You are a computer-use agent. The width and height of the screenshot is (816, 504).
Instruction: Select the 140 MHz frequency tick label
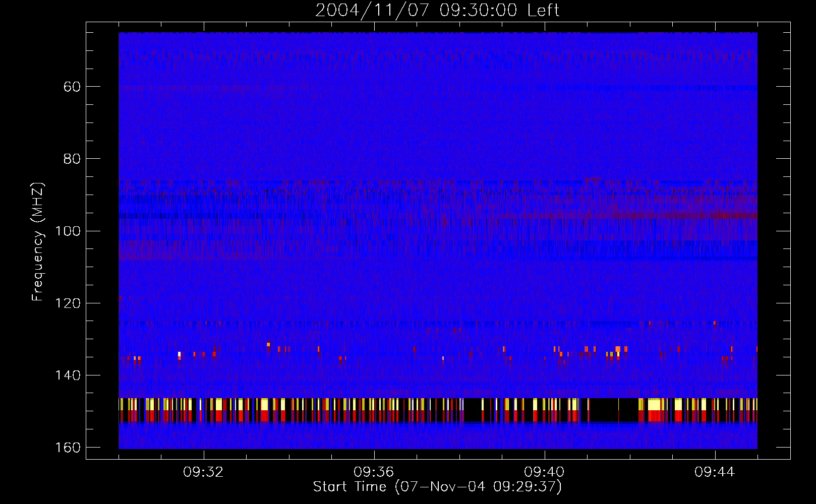68,375
